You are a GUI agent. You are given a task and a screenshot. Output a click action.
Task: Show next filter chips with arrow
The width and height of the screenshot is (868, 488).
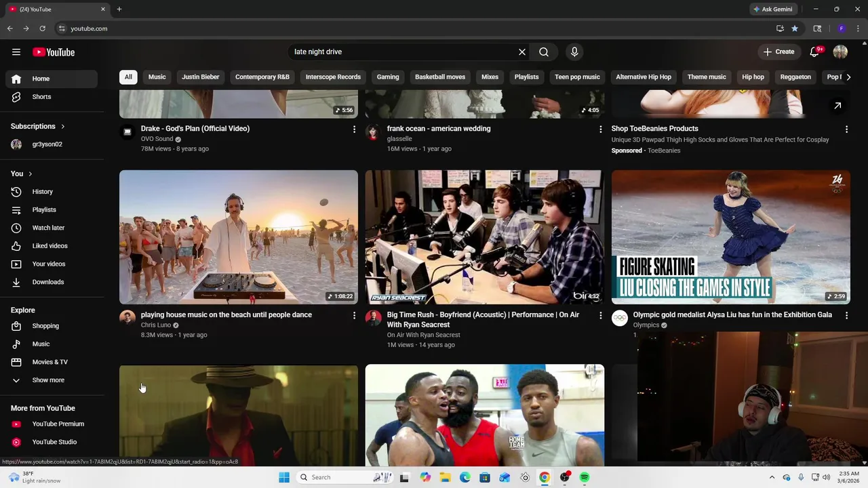click(848, 77)
